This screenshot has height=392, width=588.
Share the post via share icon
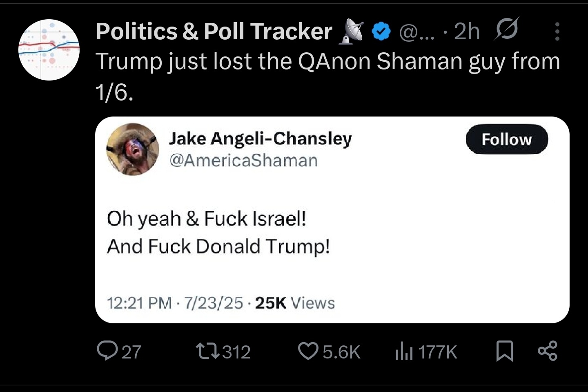547,351
